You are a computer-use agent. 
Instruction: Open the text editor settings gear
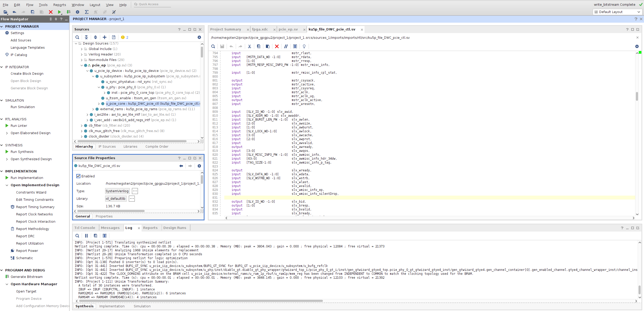[x=637, y=46]
